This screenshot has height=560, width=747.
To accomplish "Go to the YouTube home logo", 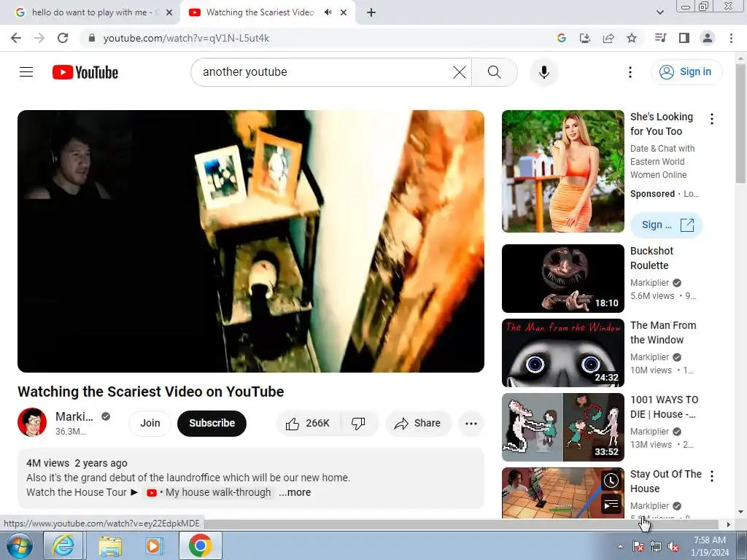I will click(85, 72).
